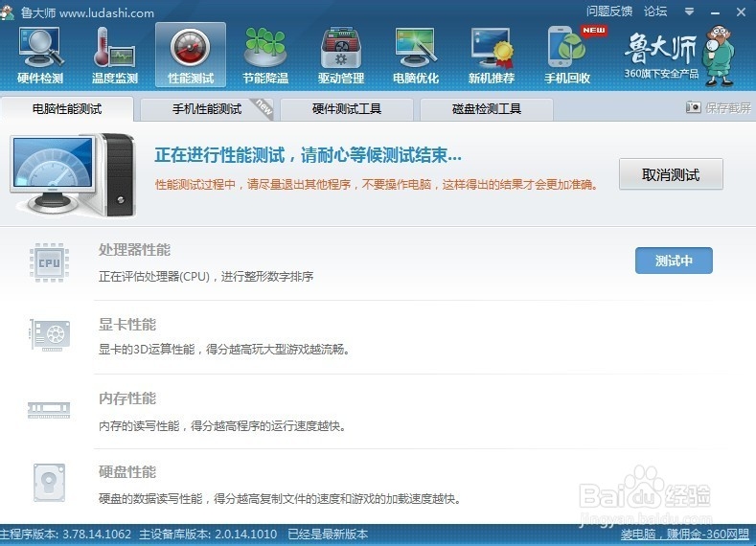Click the 360网盟 bottom-right link

click(x=685, y=534)
